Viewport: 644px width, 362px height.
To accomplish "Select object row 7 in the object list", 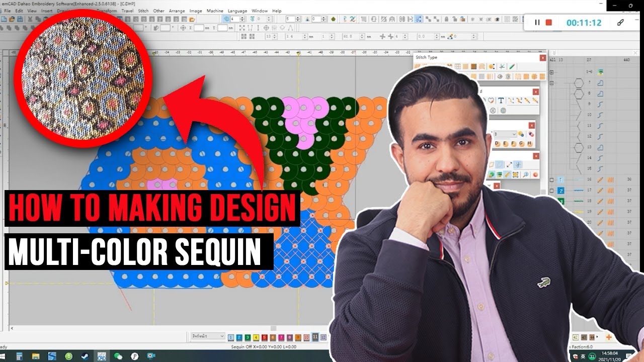I will point(594,83).
